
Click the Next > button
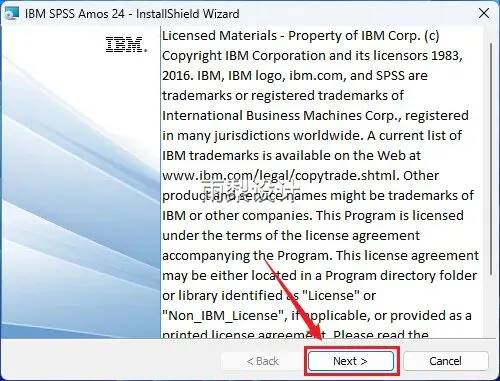click(351, 361)
